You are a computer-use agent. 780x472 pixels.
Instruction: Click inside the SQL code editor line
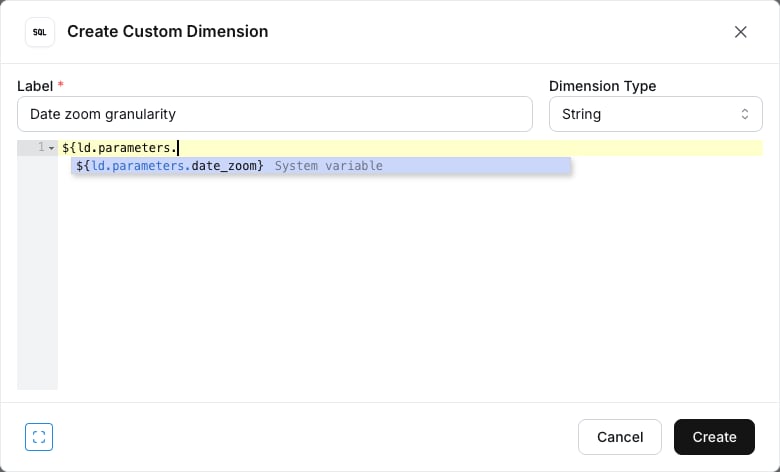click(410, 148)
